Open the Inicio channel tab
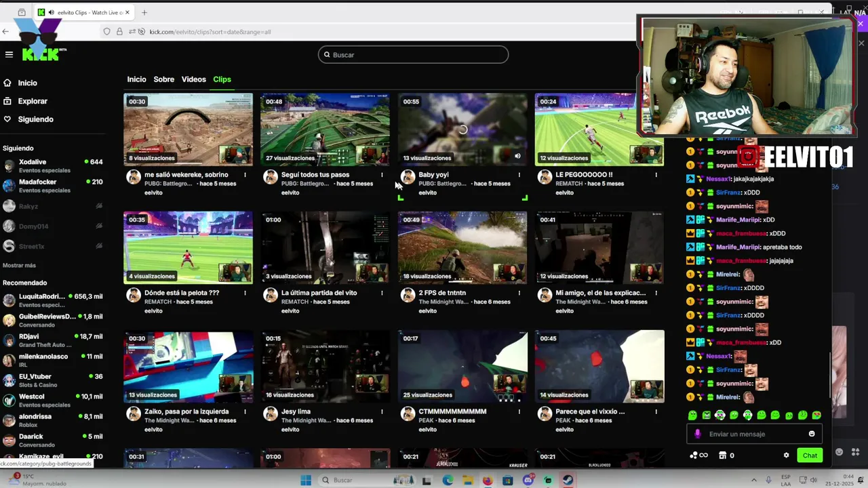This screenshot has width=868, height=488. [x=136, y=79]
